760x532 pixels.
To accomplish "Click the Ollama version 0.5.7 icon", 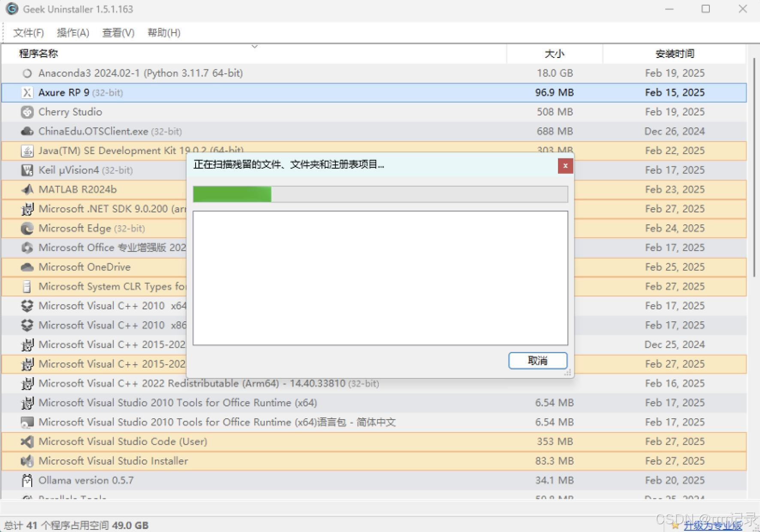I will coord(27,481).
